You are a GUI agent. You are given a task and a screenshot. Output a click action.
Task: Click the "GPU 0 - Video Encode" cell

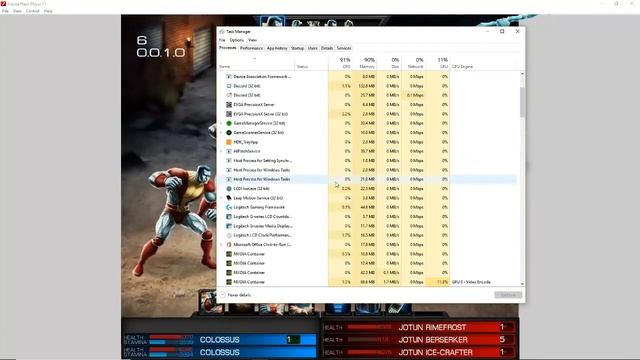(471, 282)
